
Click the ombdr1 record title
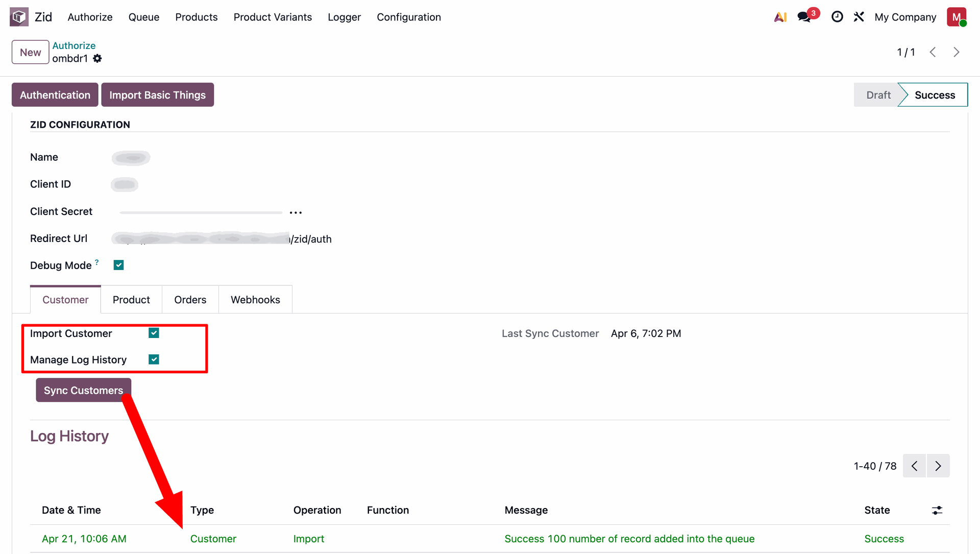coord(70,59)
